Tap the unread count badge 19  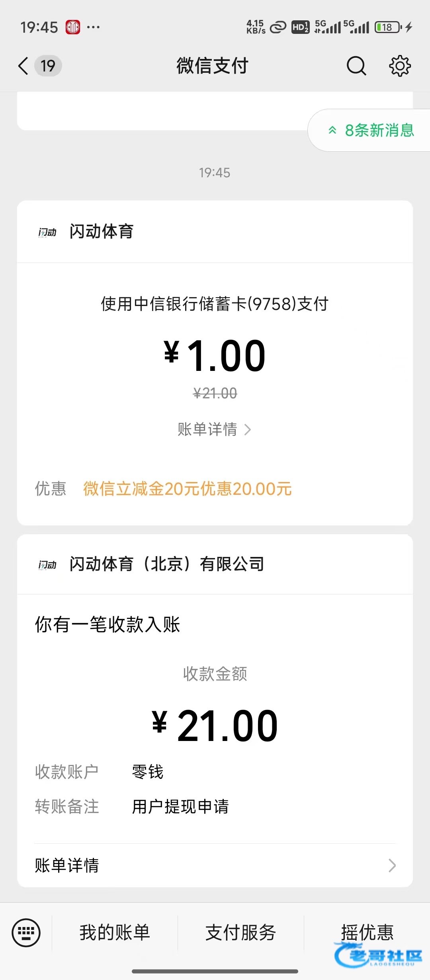click(x=48, y=66)
